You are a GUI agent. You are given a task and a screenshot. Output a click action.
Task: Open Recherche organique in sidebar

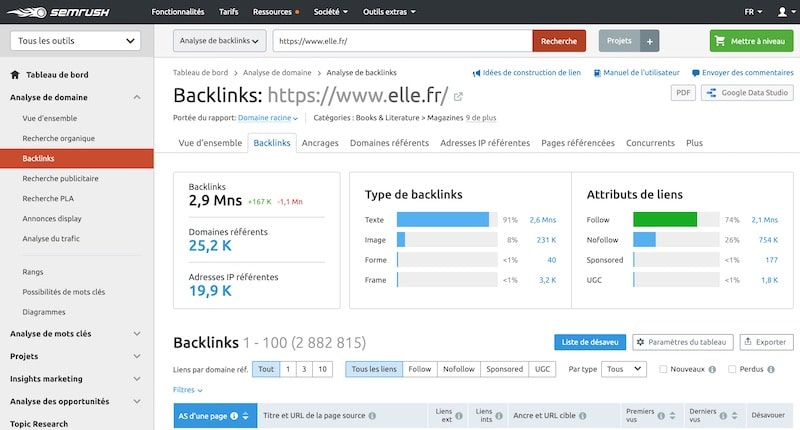click(x=59, y=138)
